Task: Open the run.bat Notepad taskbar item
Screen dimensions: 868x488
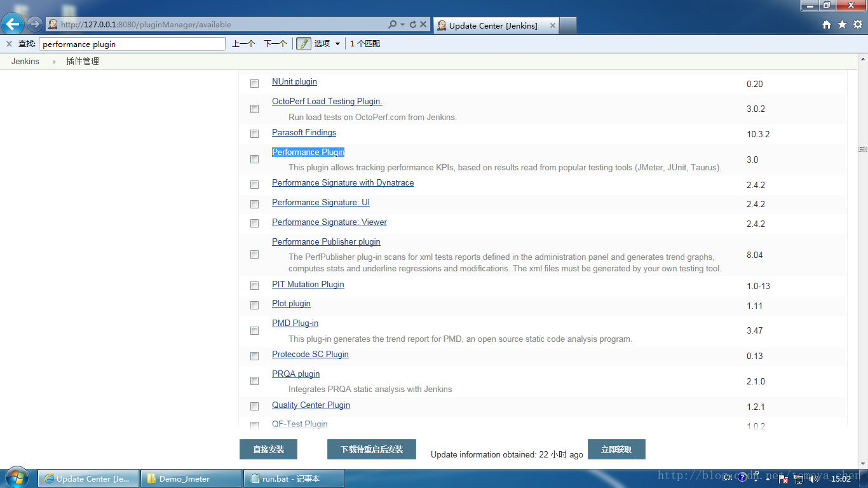Action: (x=294, y=478)
